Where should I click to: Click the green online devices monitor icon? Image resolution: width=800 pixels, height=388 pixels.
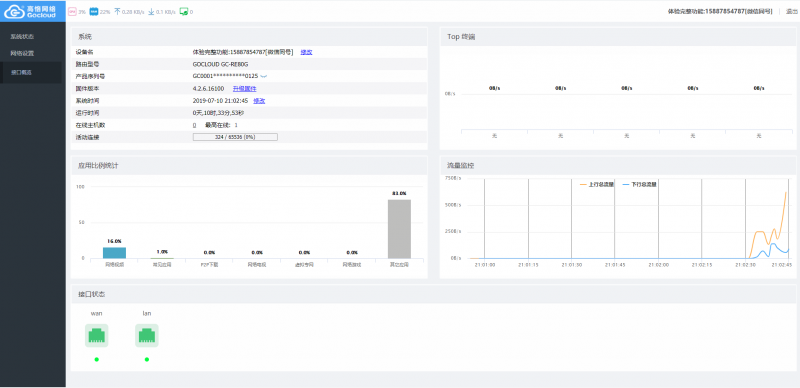[184, 12]
